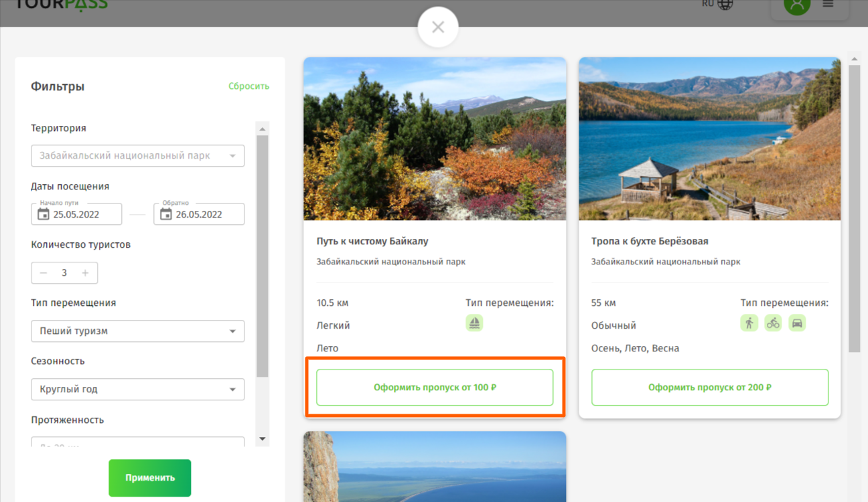Expand the Тип перемещения dropdown
Viewport: 868px width, 502px height.
coord(137,331)
